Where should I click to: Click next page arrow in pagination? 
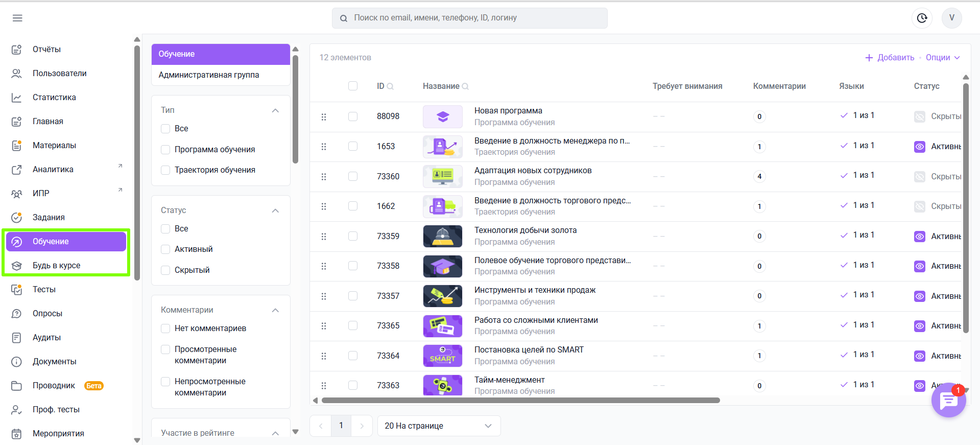tap(362, 426)
